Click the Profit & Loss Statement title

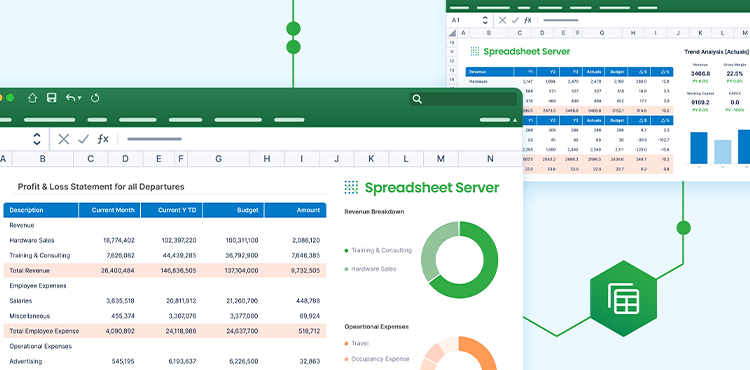(101, 187)
